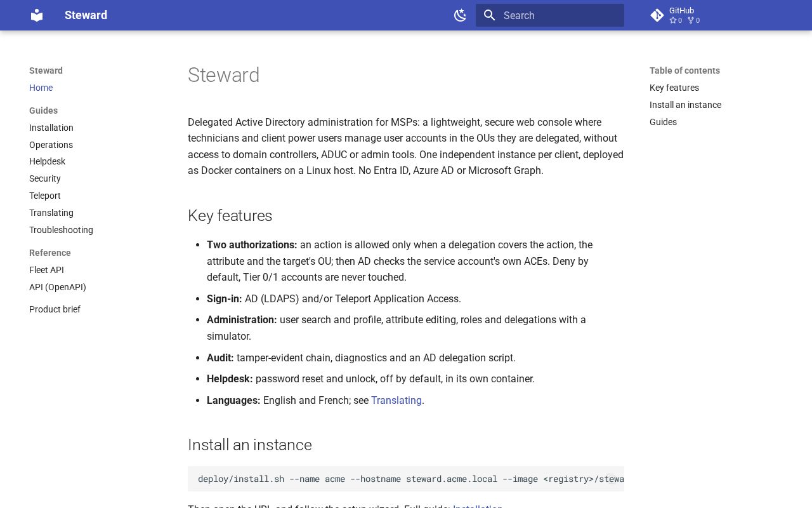Click the GitHub git repository icon
Image resolution: width=812 pixels, height=508 pixels.
(657, 15)
